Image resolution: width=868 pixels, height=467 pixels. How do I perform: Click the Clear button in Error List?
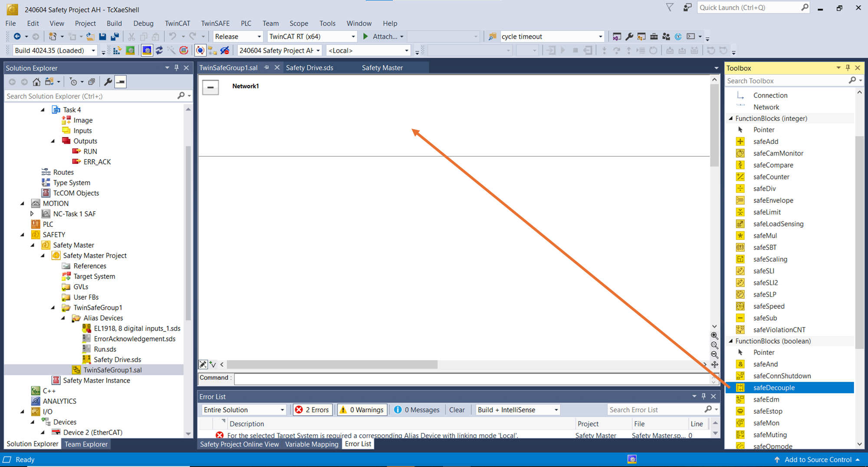pyautogui.click(x=457, y=410)
